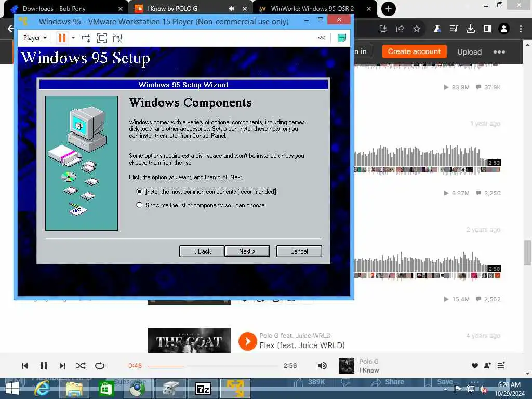Open VMware notes/message log icon
532x399 pixels.
click(342, 37)
